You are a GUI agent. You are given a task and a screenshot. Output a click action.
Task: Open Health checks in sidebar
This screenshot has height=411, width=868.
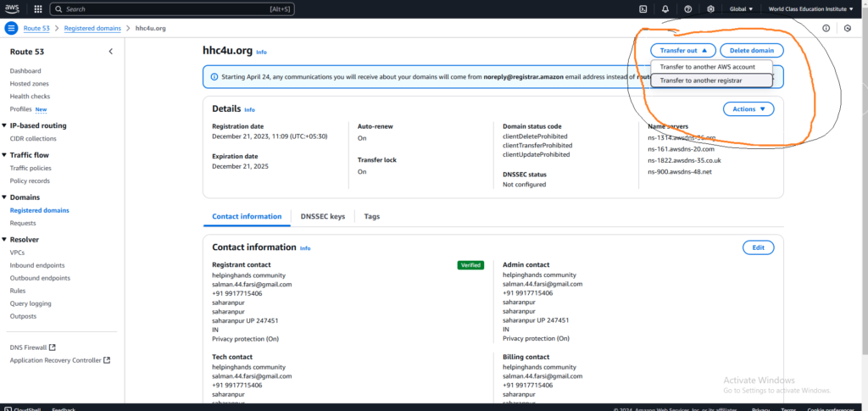[x=30, y=97]
